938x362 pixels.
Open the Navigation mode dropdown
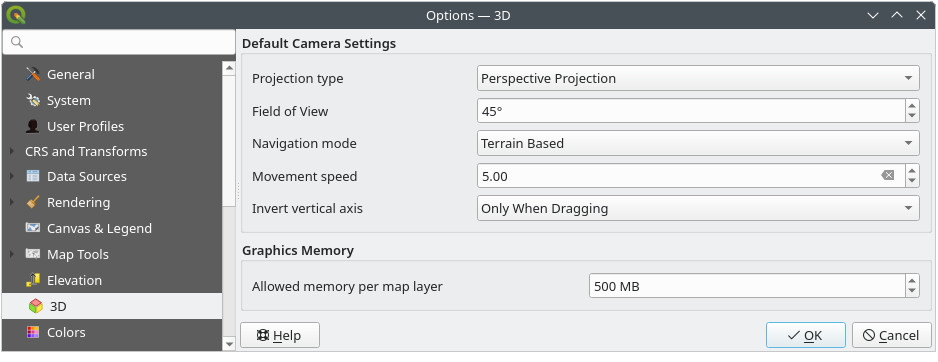point(698,143)
